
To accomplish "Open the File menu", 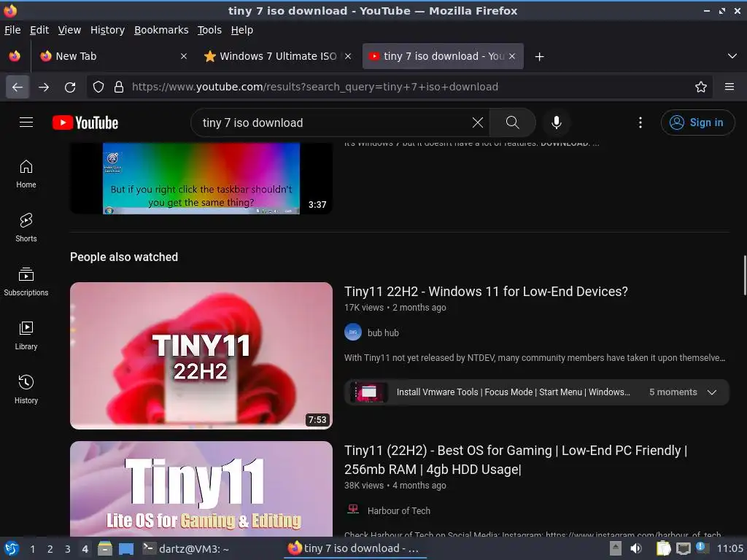I will pyautogui.click(x=12, y=30).
